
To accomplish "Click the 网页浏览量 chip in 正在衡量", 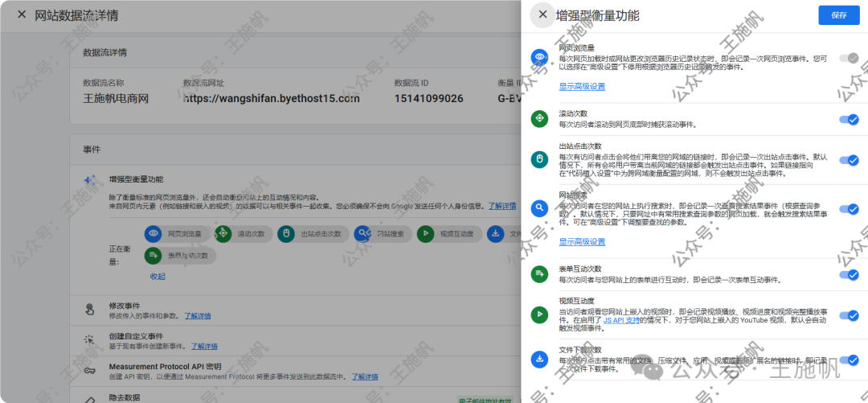I will [177, 234].
